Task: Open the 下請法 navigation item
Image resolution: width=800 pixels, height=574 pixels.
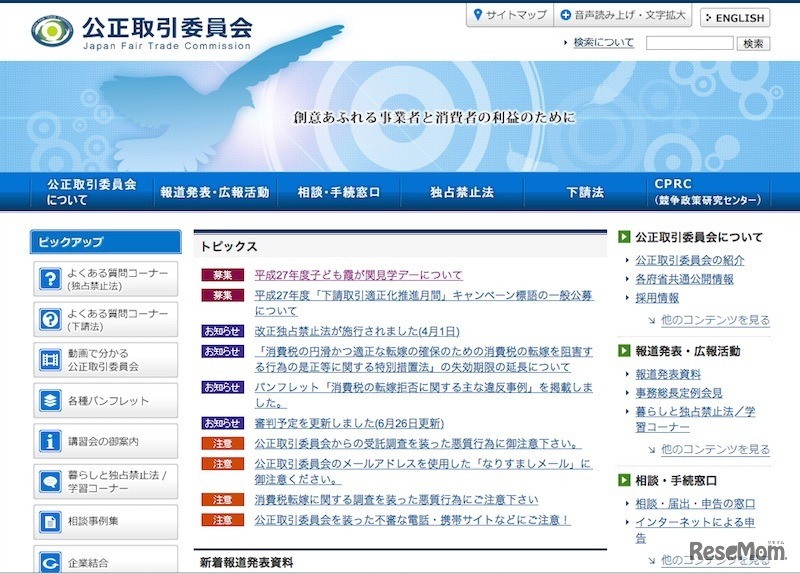Action: 585,192
